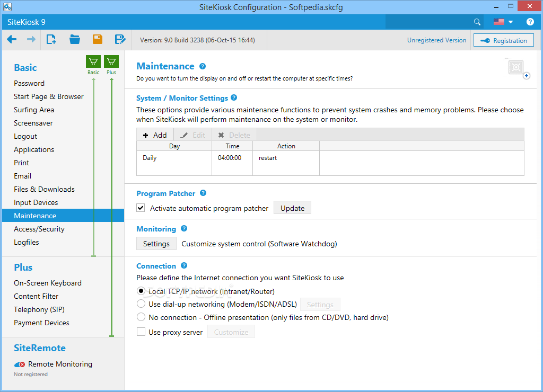543x392 pixels.
Task: Open help for Monitoring section
Action: point(184,228)
